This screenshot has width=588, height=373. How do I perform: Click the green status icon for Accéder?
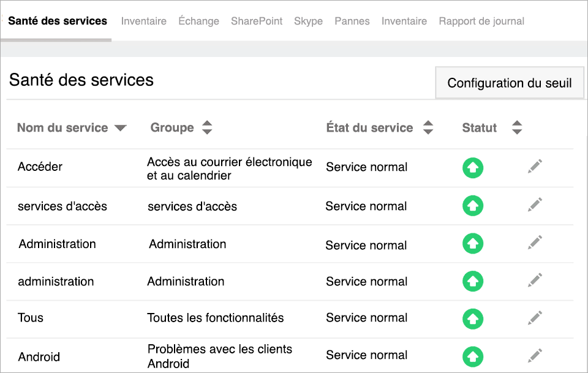point(473,167)
